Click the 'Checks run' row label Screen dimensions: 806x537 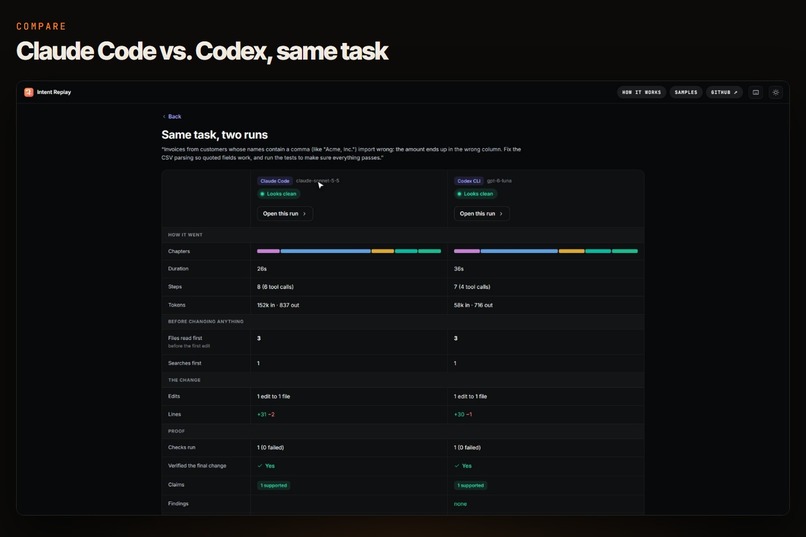[181, 448]
